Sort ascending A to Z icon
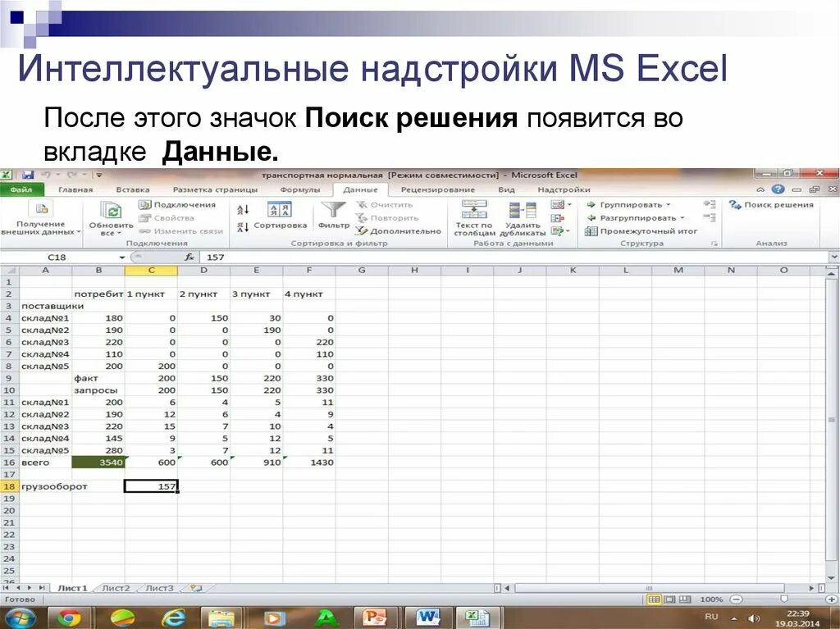The width and height of the screenshot is (840, 629). [x=243, y=209]
